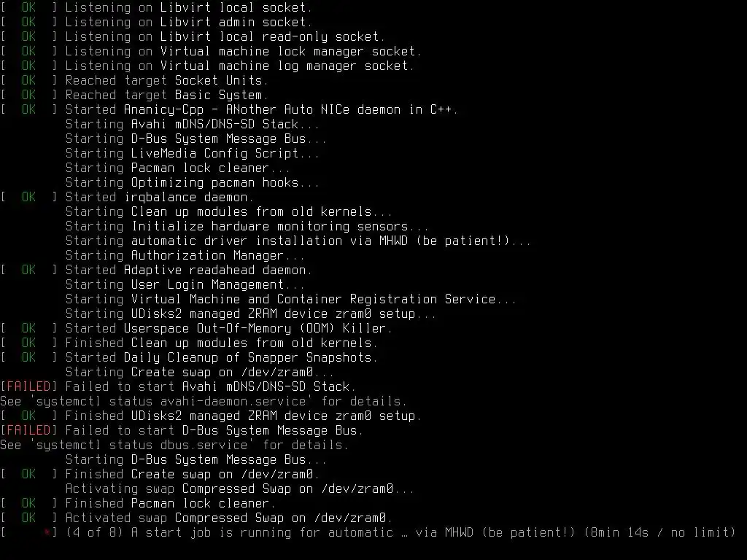Click the red asterisk progress indicator
The width and height of the screenshot is (747, 560).
coord(47,532)
